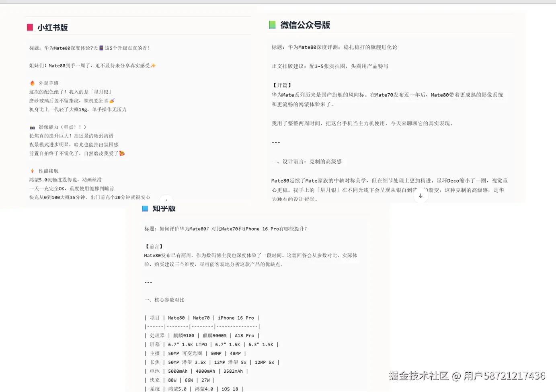Click the sparkle emoji after 分享真实感受
Image resolution: width=556 pixels, height=392 pixels.
[x=153, y=66]
